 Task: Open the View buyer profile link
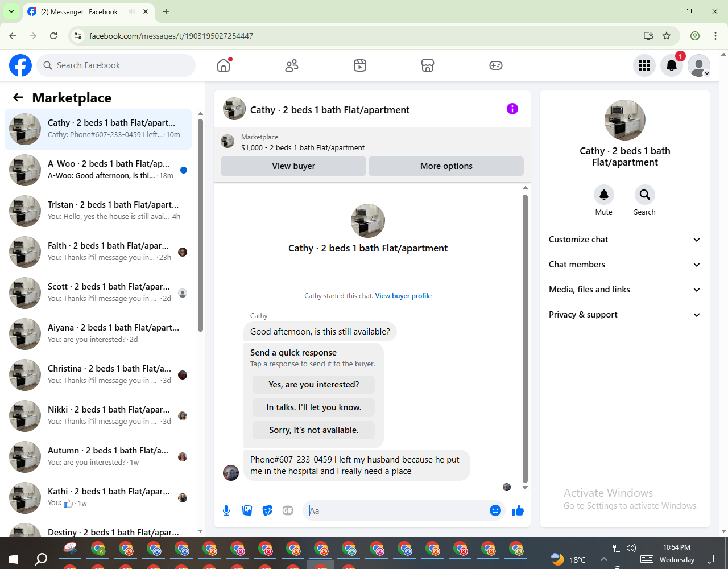click(x=403, y=296)
